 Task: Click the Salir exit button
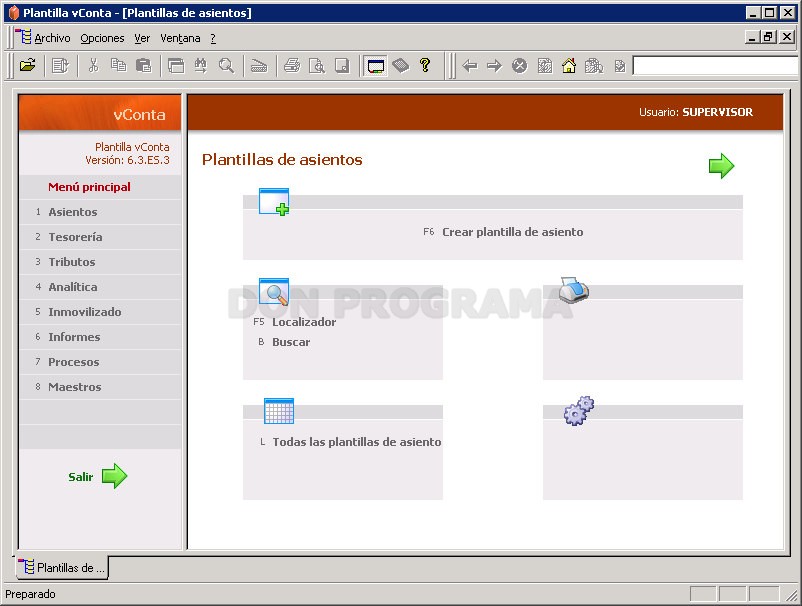[98, 477]
